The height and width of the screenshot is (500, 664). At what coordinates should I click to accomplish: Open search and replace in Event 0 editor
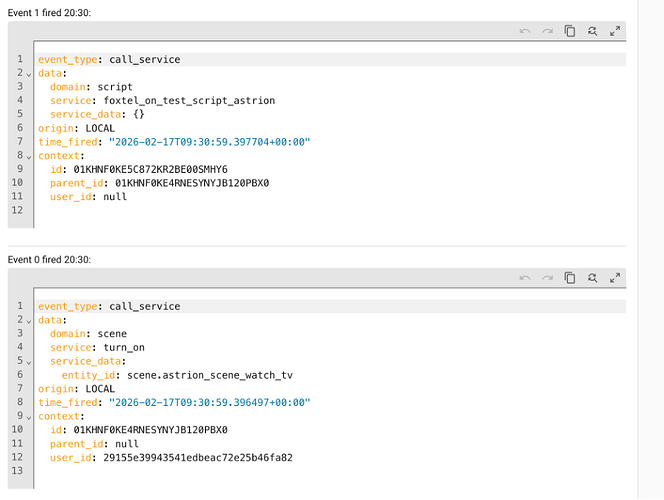coord(593,278)
